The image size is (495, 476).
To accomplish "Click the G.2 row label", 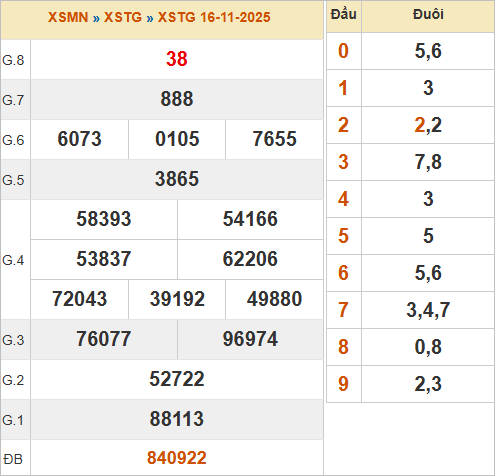I will point(13,380).
